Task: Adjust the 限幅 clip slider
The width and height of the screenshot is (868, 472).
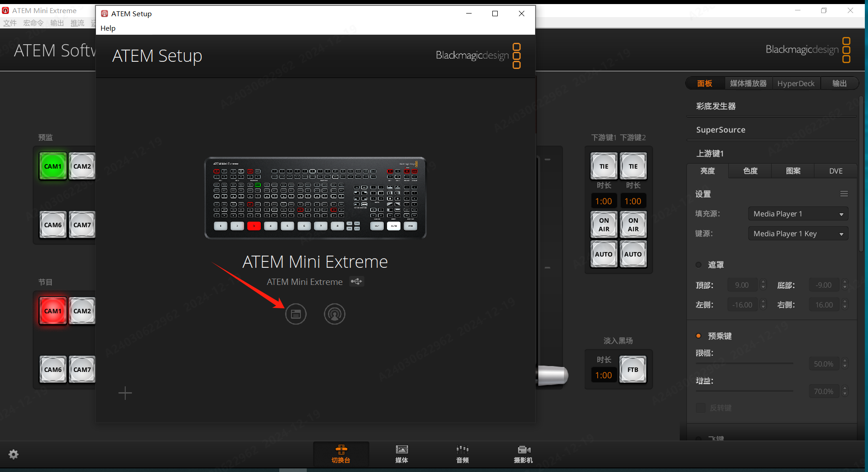Action: pyautogui.click(x=745, y=363)
